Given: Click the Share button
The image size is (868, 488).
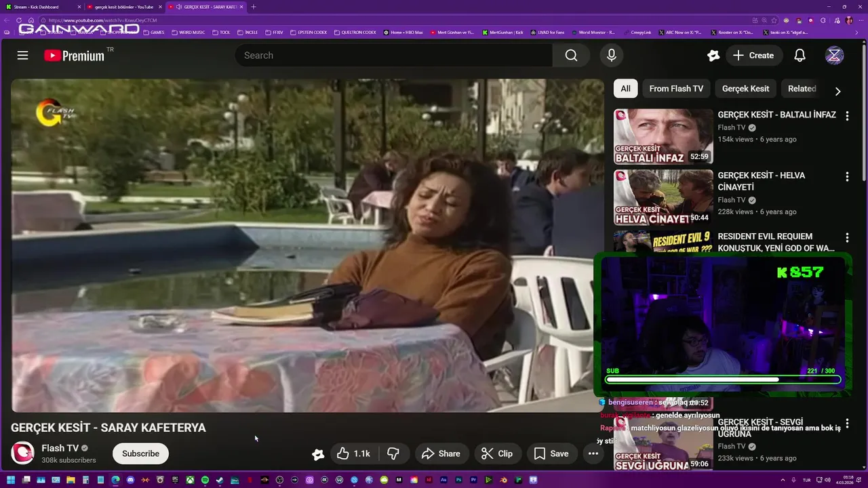Looking at the screenshot, I should point(441,453).
